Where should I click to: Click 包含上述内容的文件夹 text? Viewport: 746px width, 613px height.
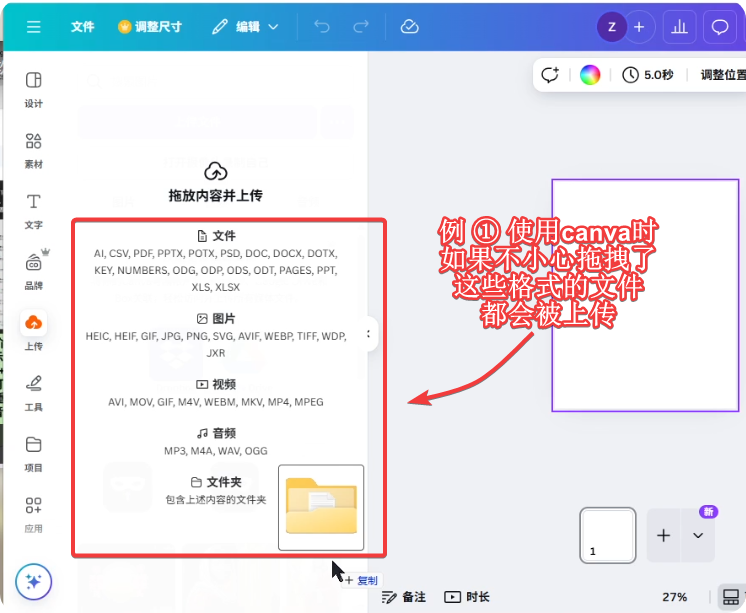point(216,500)
